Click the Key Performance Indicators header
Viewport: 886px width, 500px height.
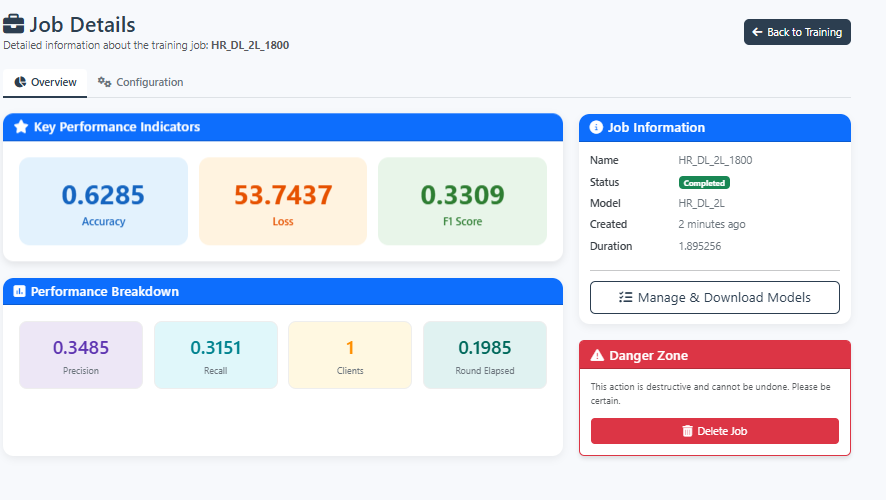[283, 127]
